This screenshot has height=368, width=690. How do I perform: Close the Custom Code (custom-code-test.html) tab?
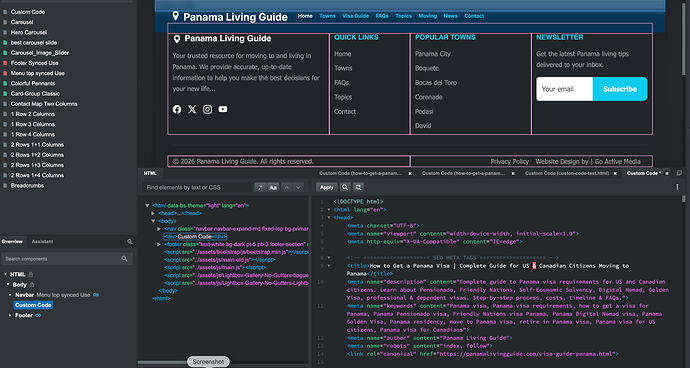(x=616, y=173)
